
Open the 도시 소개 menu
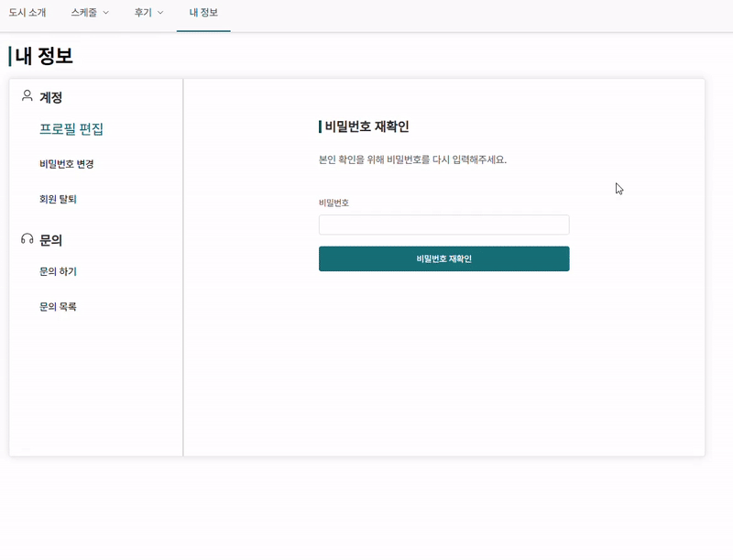(x=27, y=13)
